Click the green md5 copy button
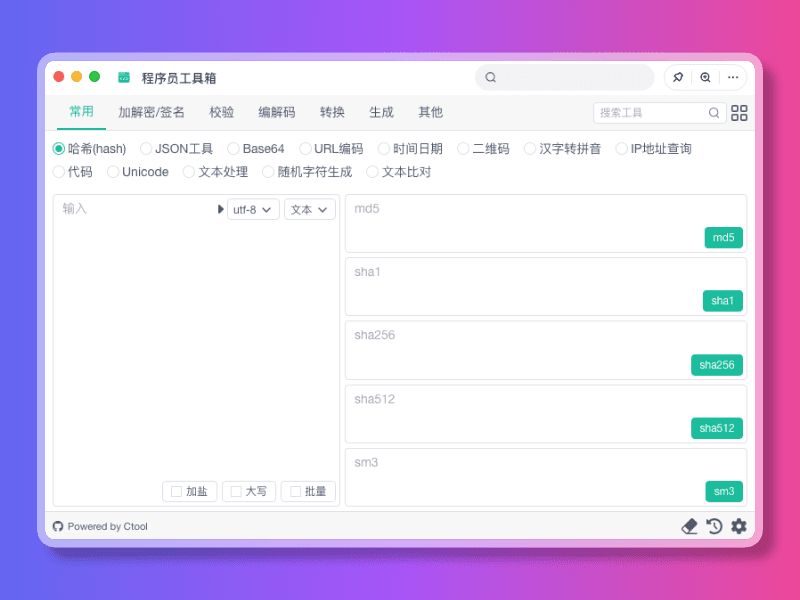Screen dimensions: 800x600 [722, 237]
